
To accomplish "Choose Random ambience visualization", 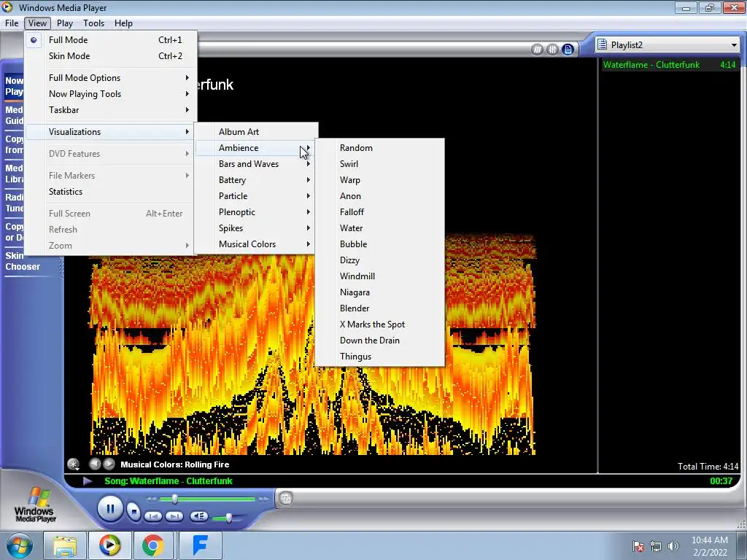I will tap(379, 148).
